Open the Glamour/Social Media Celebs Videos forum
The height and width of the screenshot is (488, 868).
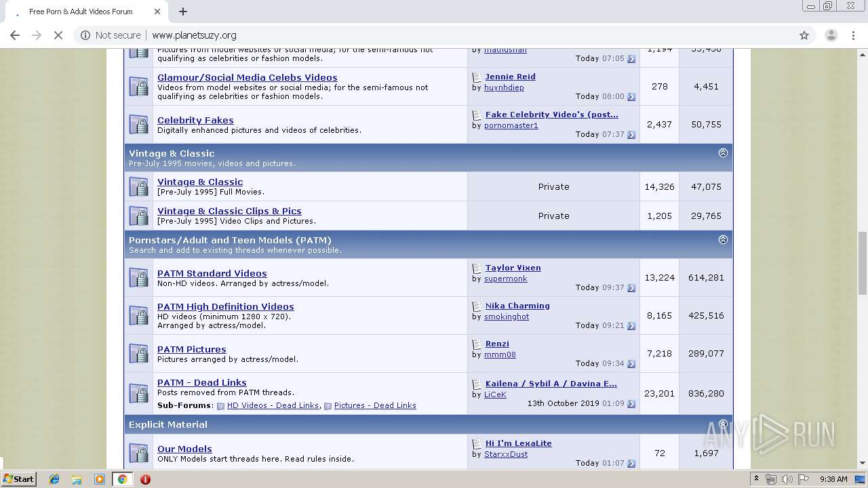pos(247,77)
